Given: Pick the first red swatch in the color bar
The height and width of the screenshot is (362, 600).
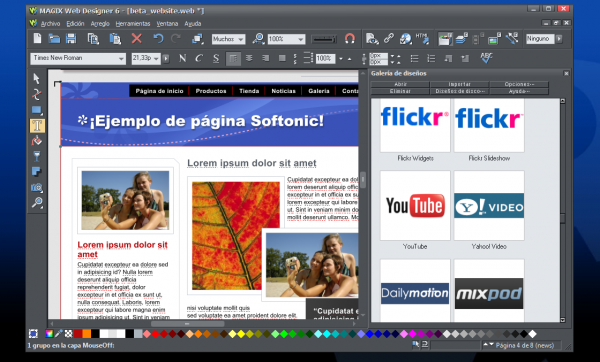Looking at the screenshot, I should pos(78,334).
